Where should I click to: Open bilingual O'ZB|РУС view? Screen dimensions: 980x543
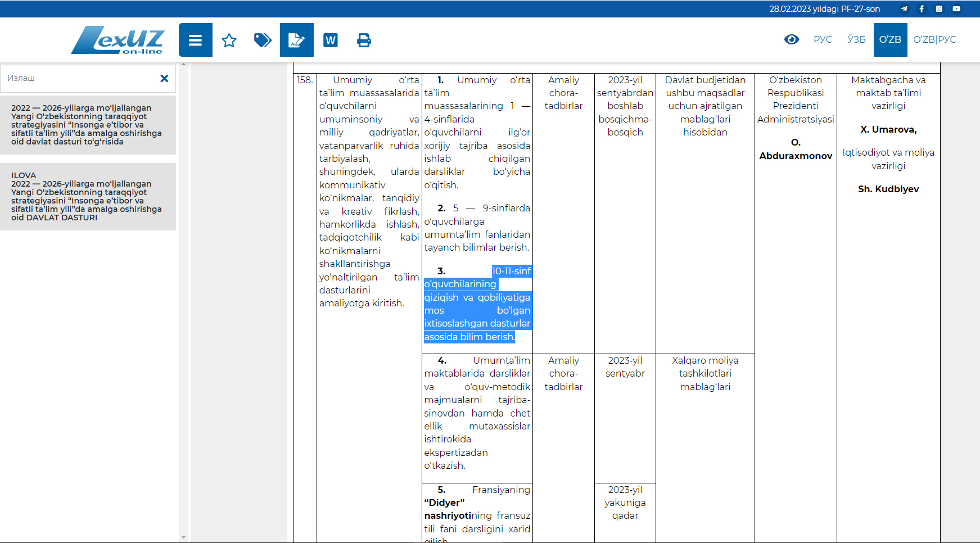[x=934, y=39]
